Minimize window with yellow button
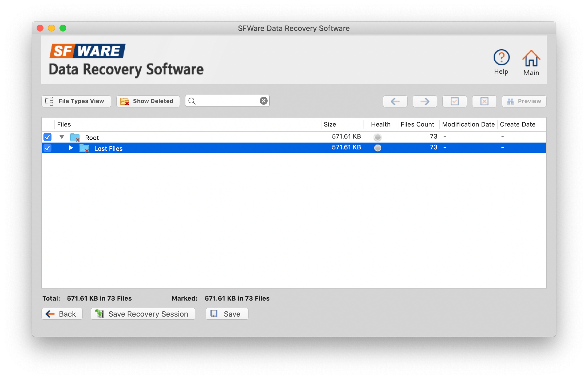The image size is (588, 379). pyautogui.click(x=51, y=28)
